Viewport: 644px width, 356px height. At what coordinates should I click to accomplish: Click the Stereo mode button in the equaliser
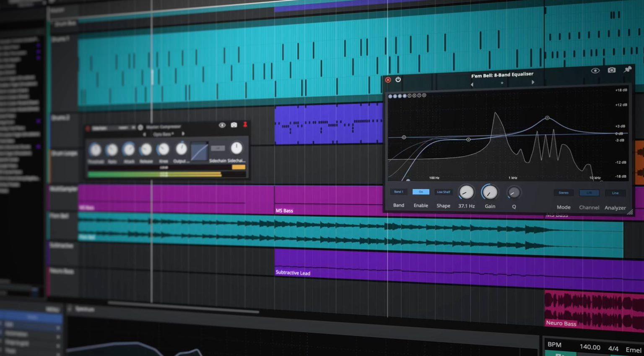(563, 193)
